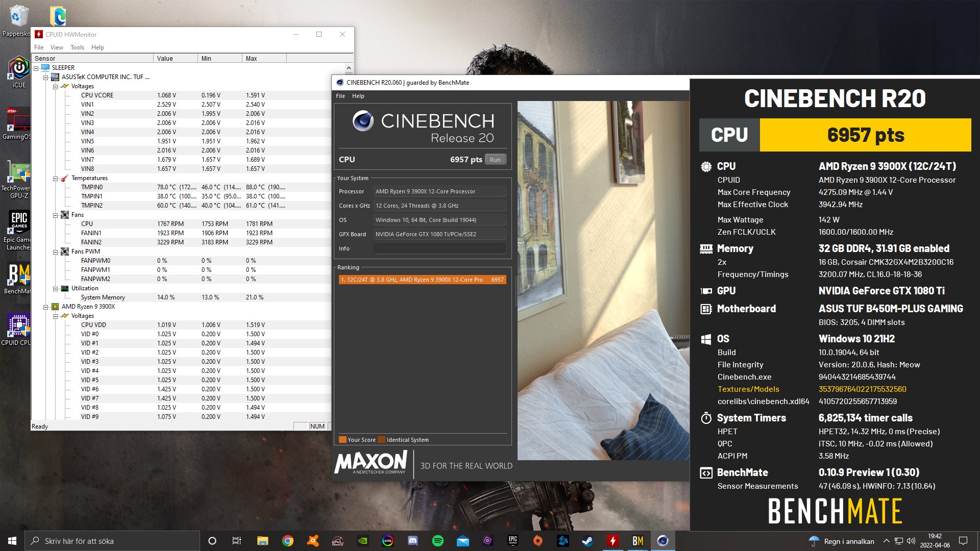
Task: Open the volume control in system tray
Action: pos(911,541)
